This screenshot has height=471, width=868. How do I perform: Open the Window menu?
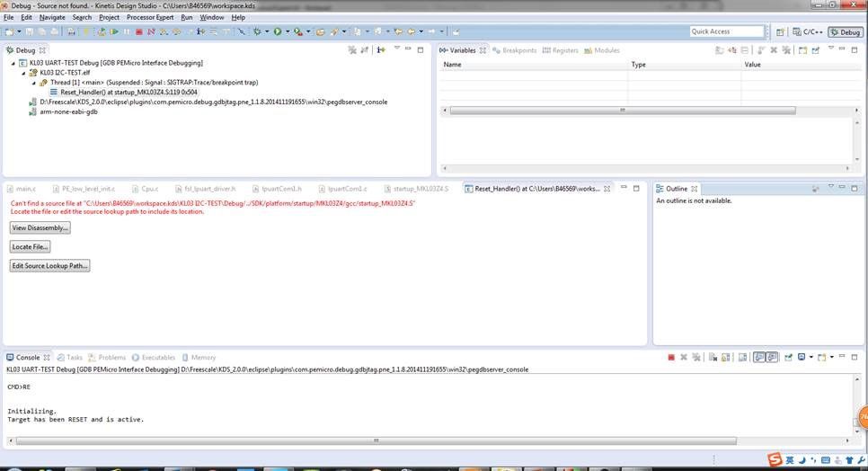point(211,17)
